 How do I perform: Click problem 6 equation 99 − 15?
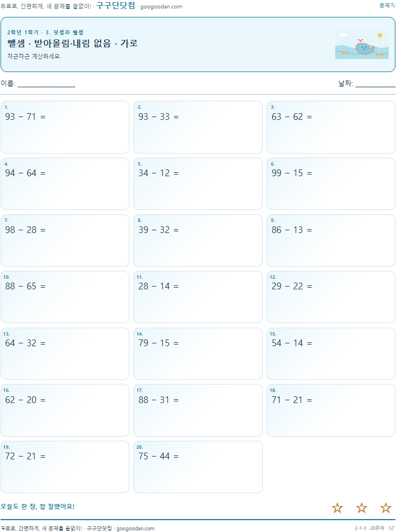tap(291, 173)
